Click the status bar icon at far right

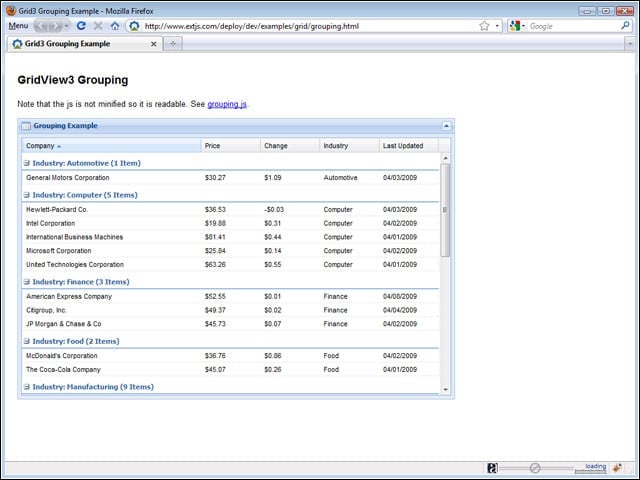pyautogui.click(x=617, y=468)
